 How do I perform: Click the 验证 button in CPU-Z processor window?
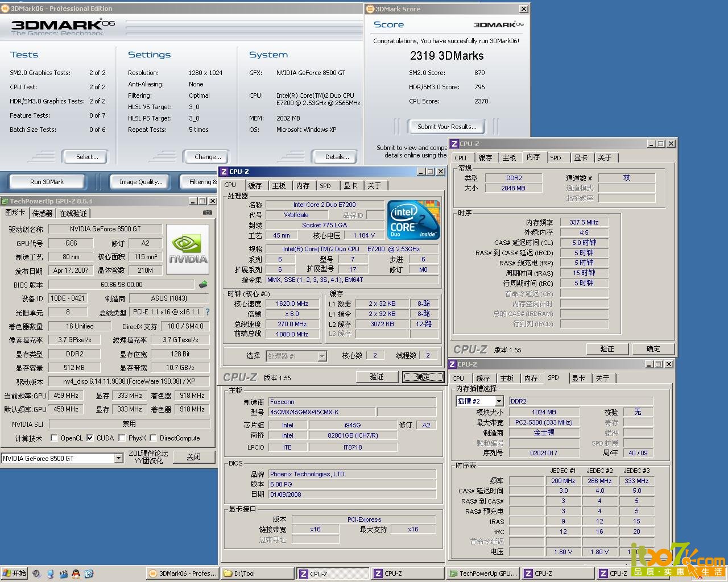click(377, 377)
